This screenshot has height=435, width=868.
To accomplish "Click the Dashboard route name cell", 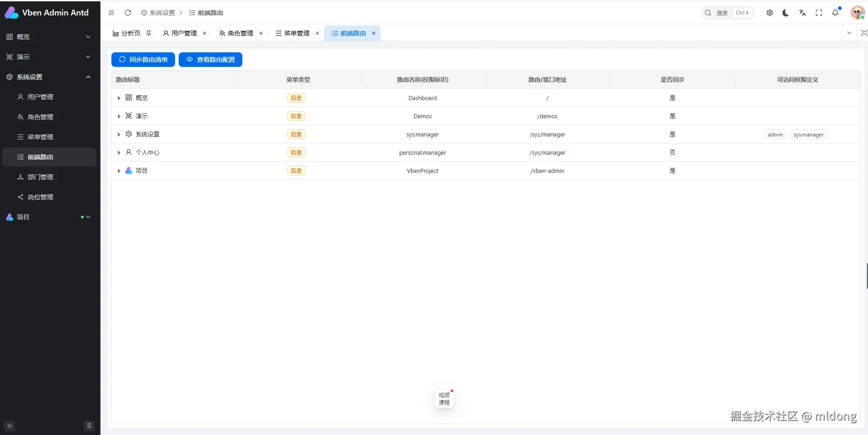I will [422, 98].
